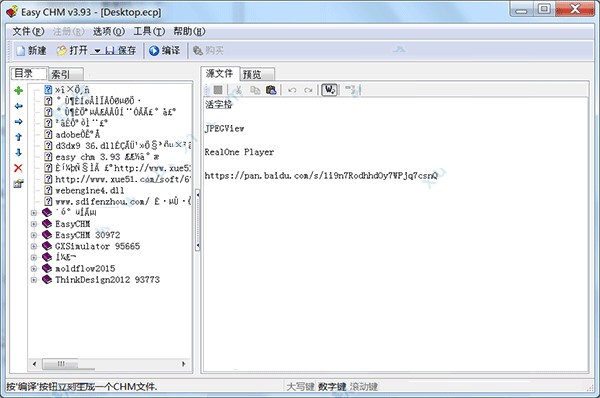The width and height of the screenshot is (600, 398).
Task: Click the undo arrow icon
Action: [x=292, y=90]
